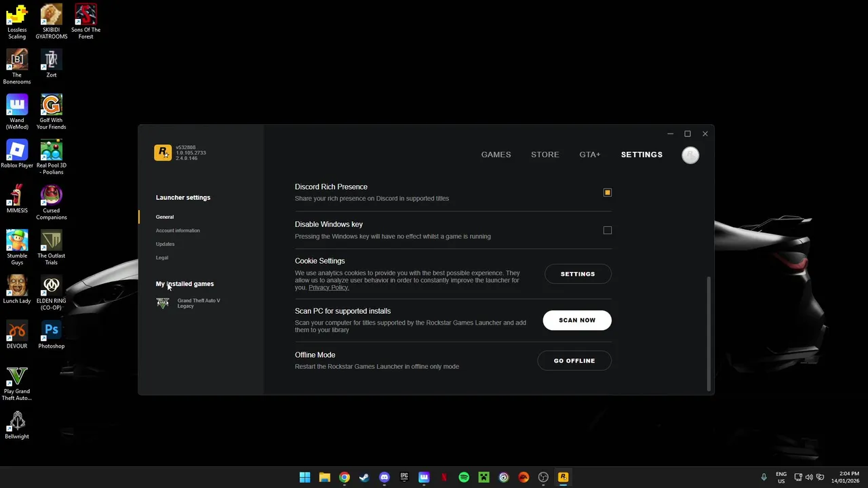The image size is (868, 488).
Task: Open DEVOUR desktop shortcut
Action: pyautogui.click(x=17, y=335)
